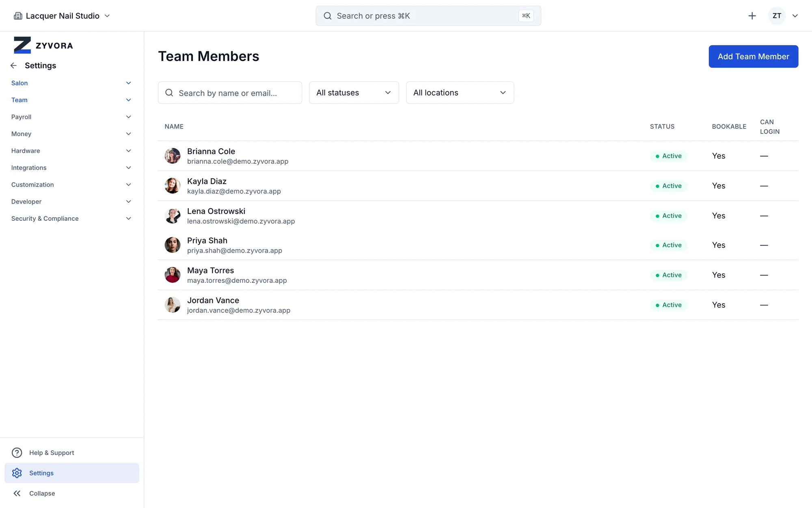The height and width of the screenshot is (508, 812).
Task: Expand the Team settings section
Action: coord(71,100)
